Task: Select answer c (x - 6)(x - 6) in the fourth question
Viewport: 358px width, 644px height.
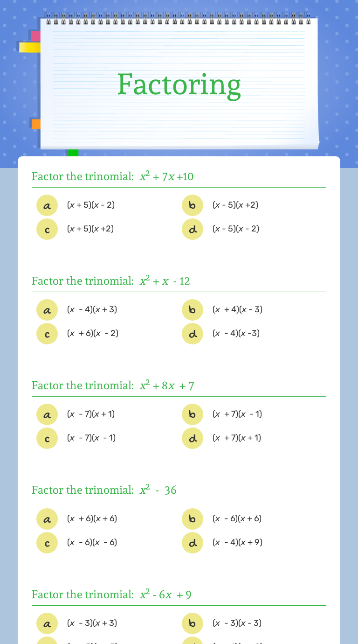Action: [47, 543]
